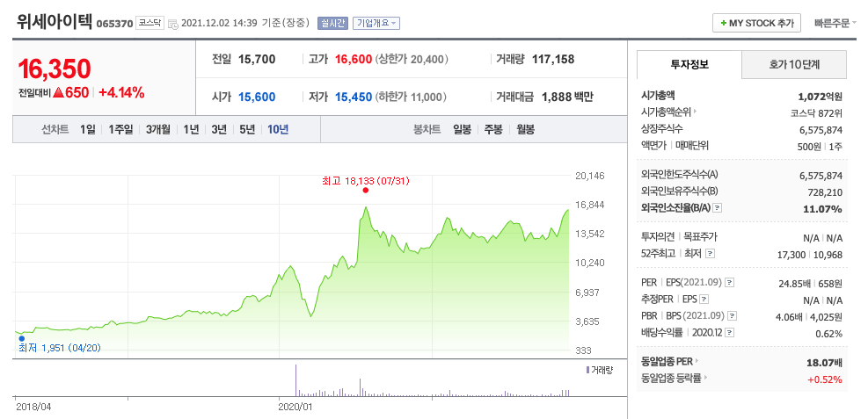Switch to the 투자정보 tab
The image size is (868, 419).
click(689, 64)
